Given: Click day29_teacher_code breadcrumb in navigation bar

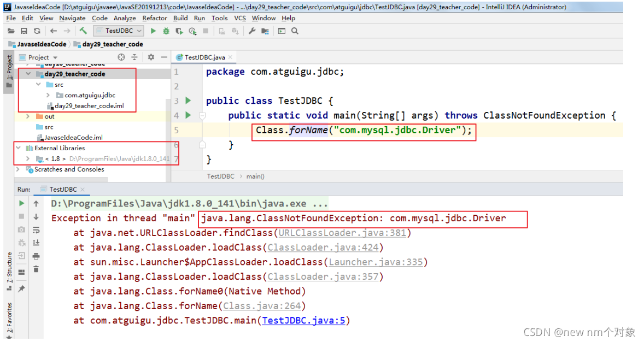Looking at the screenshot, I should pyautogui.click(x=109, y=44).
